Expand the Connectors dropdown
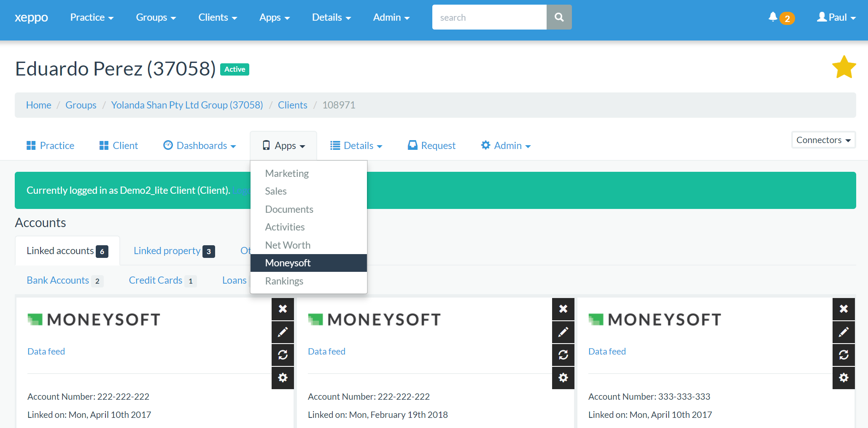Viewport: 868px width, 428px height. pos(823,140)
